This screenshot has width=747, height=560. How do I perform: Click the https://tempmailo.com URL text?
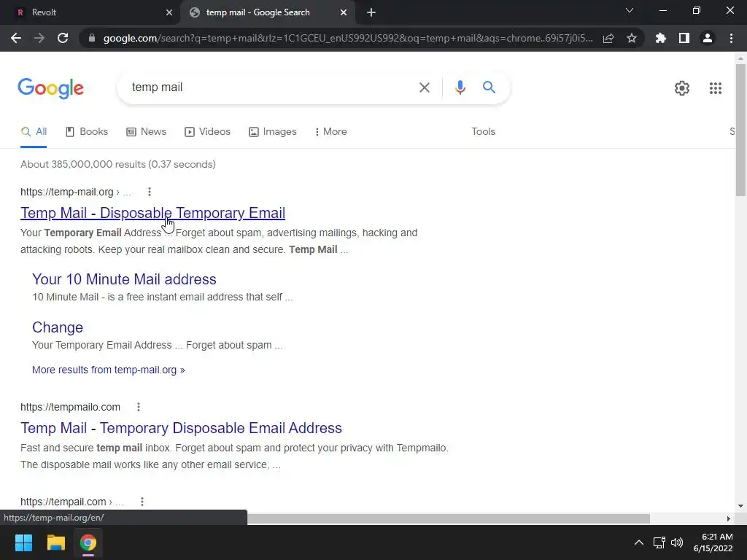pyautogui.click(x=70, y=407)
